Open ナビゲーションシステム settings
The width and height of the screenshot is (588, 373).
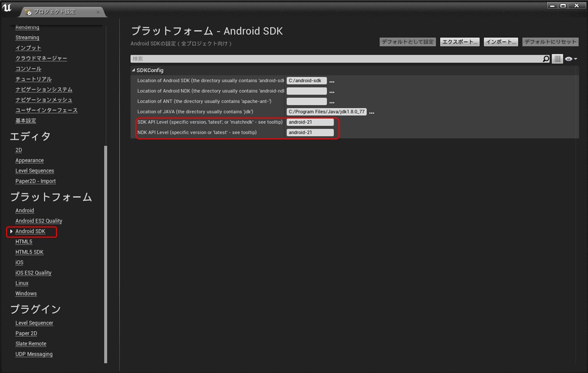click(44, 89)
